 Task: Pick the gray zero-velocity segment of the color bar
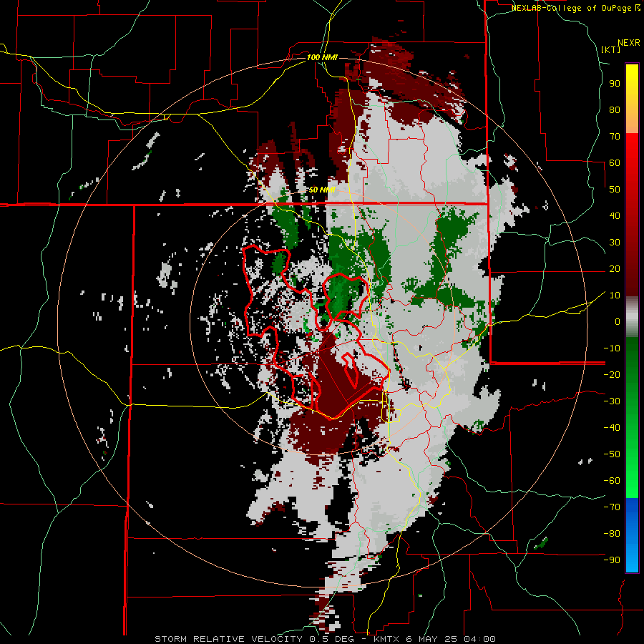tap(632, 317)
